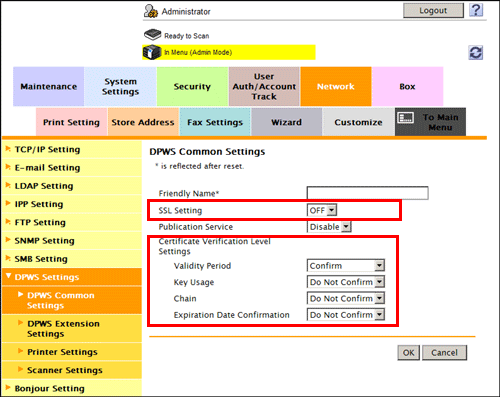Open the Expiration Date Confirmation dropdown
The image size is (500, 397).
click(346, 315)
